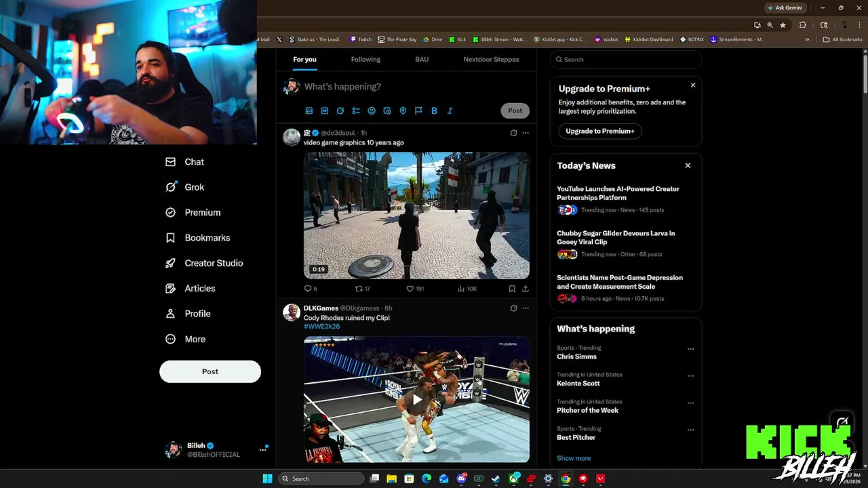Focus the X search field
The width and height of the screenshot is (868, 488).
coord(625,60)
